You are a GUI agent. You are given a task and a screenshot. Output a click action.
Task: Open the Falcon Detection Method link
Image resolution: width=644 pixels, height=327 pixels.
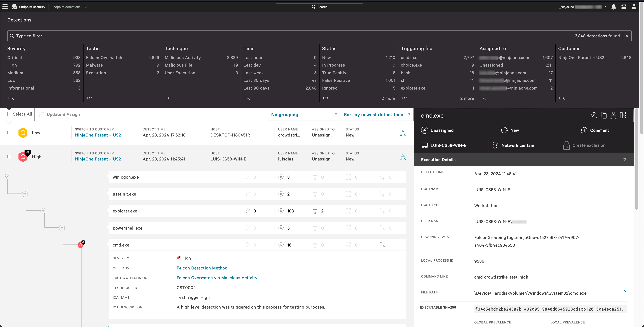202,268
